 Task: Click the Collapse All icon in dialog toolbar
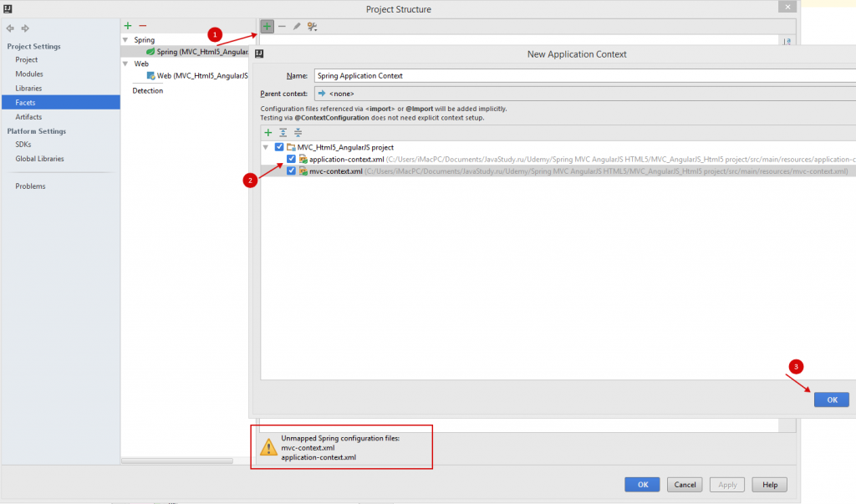tap(297, 133)
